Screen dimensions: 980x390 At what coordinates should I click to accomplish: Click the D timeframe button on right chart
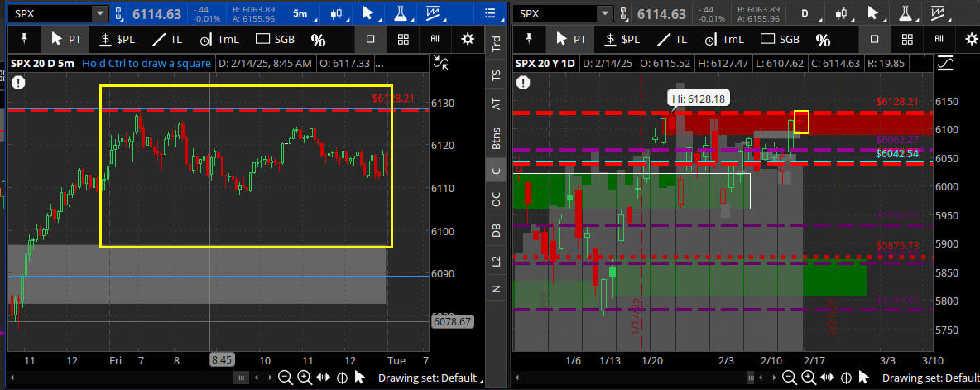[803, 14]
